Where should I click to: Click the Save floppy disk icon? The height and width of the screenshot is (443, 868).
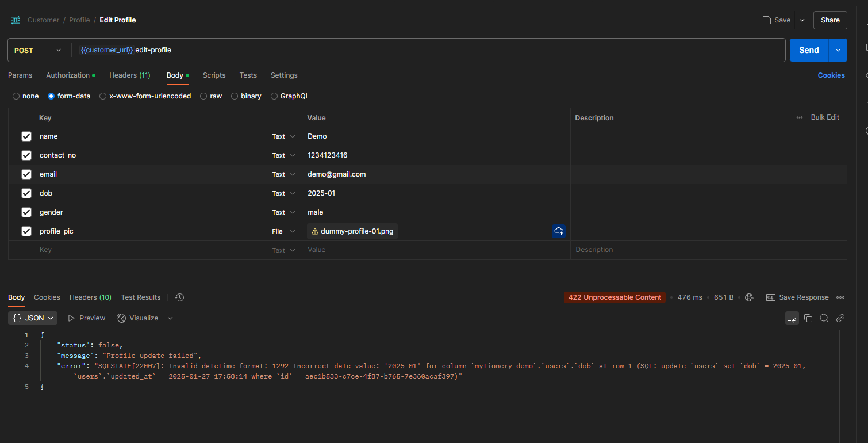coord(767,20)
